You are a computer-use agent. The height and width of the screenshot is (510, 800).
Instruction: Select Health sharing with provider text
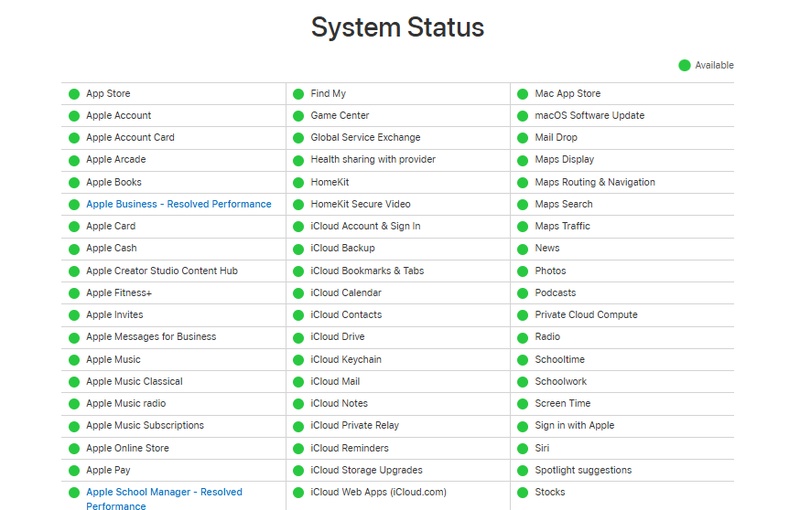pyautogui.click(x=373, y=160)
